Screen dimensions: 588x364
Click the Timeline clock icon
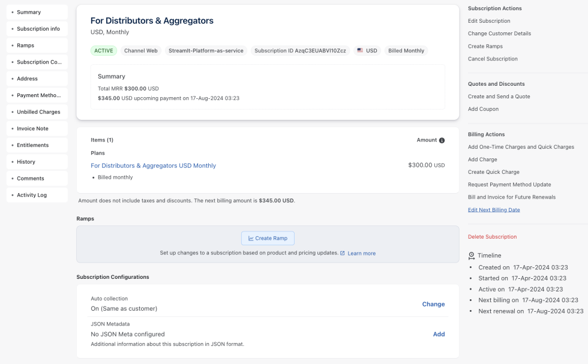pos(471,255)
